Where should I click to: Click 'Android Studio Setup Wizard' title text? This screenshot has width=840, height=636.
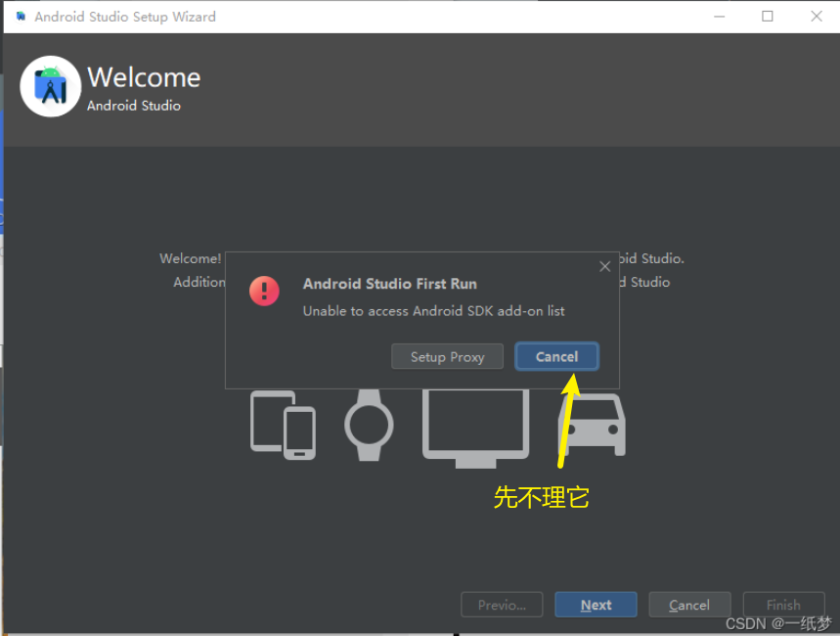(x=125, y=17)
